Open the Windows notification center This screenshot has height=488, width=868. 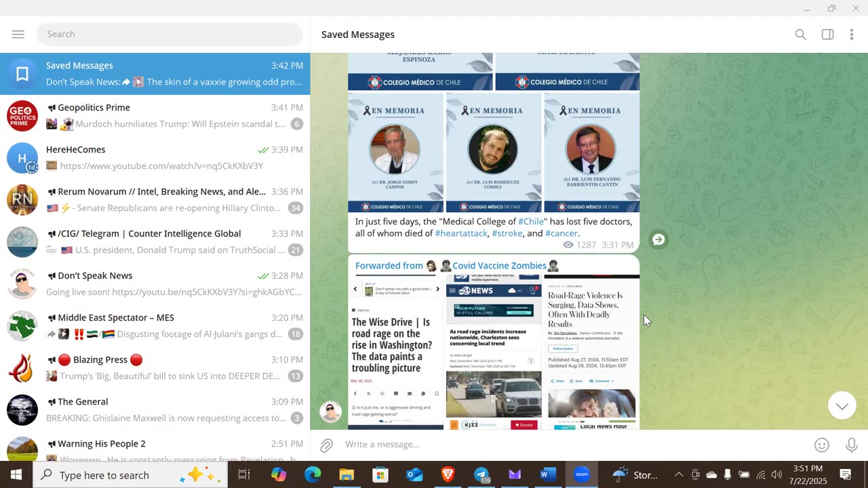(x=846, y=474)
